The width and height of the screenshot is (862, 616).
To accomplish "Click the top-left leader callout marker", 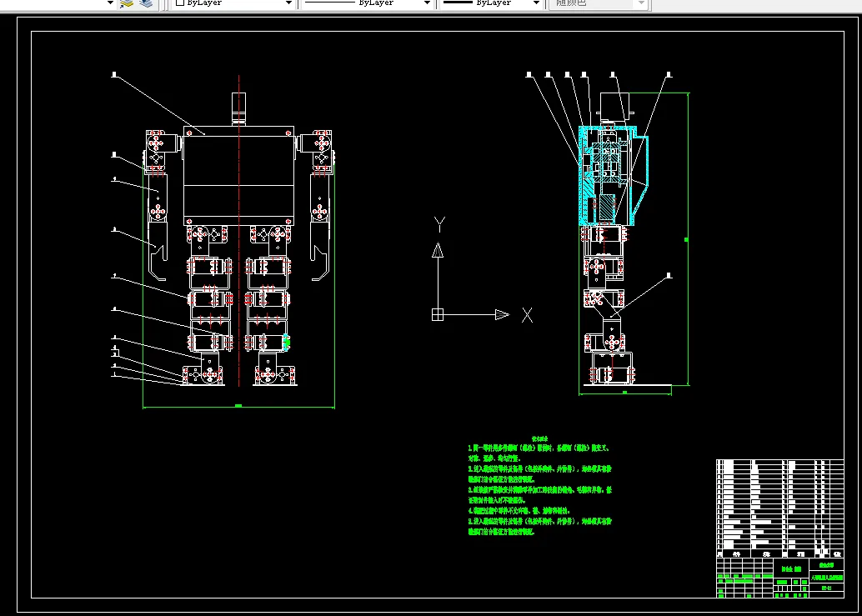I will tap(114, 74).
